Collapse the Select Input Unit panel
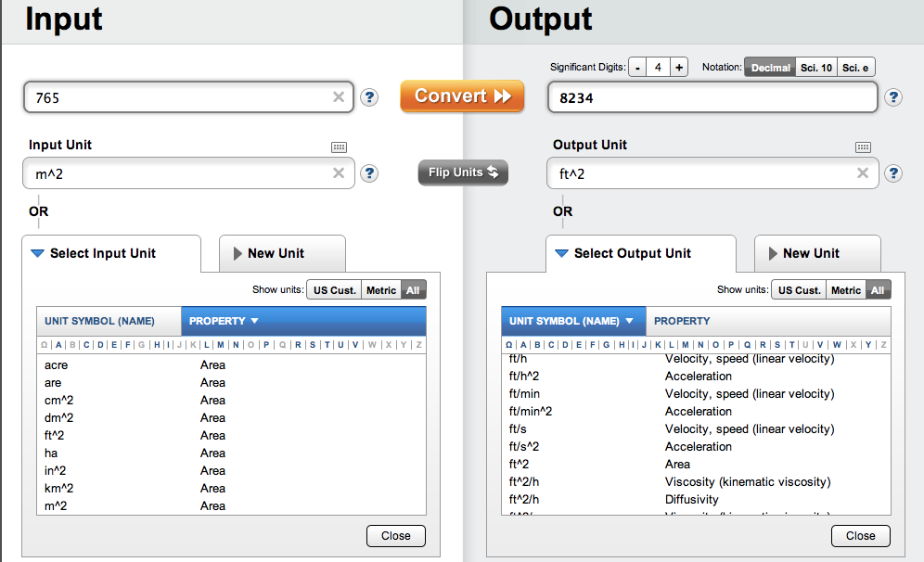 (93, 253)
